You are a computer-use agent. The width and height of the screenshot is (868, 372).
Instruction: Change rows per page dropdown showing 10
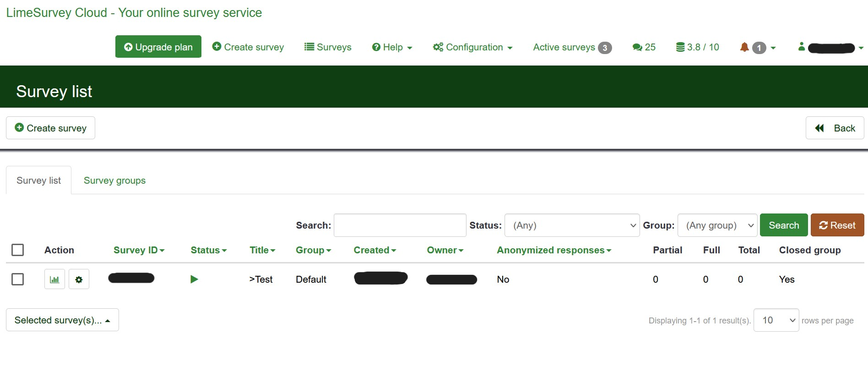tap(776, 320)
